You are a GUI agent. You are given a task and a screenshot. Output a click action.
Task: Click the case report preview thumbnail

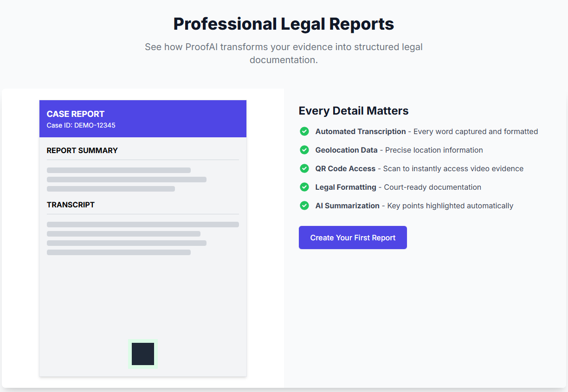142,238
